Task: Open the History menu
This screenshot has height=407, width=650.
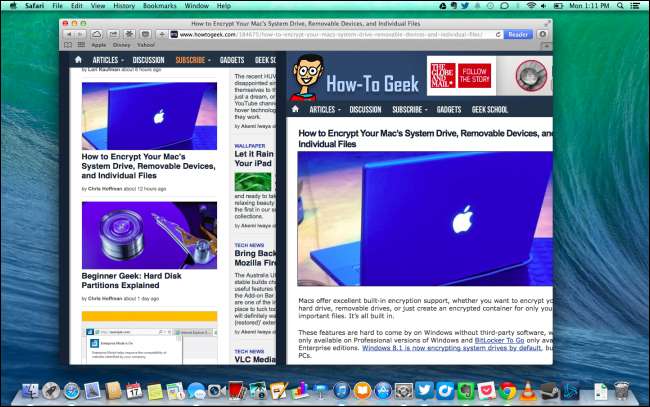Action: [x=124, y=6]
